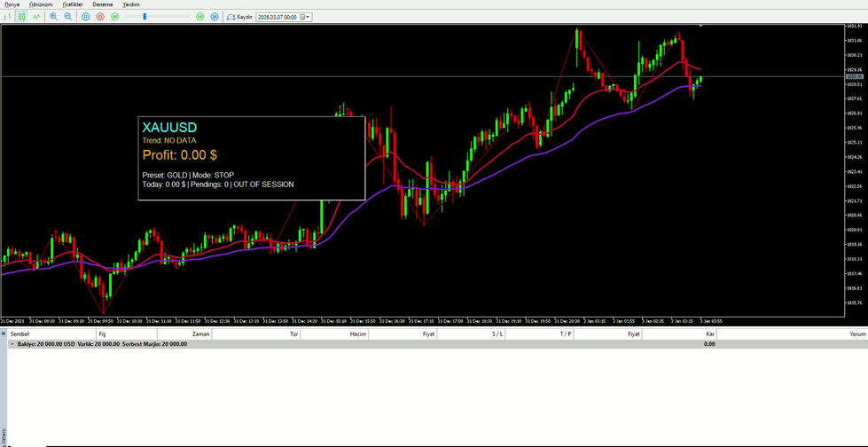Click the chart shift triangle marker
Screen dimensions: 868x447
tap(700, 26)
